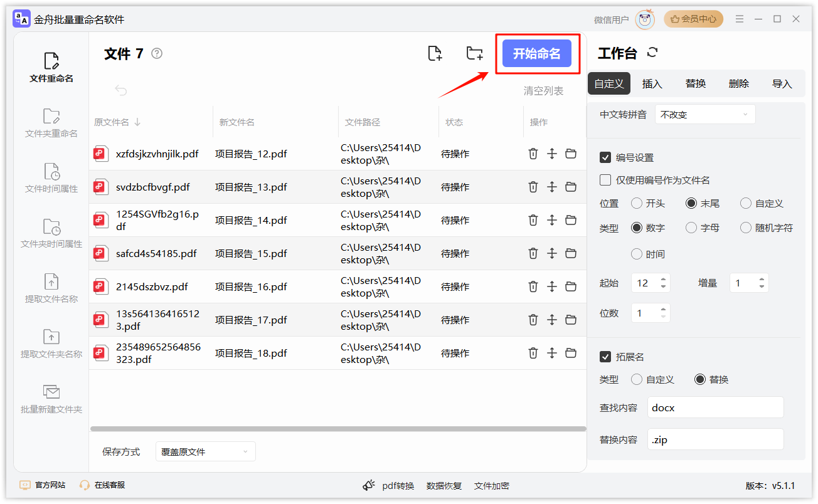Click the add folder icon
This screenshot has height=504, width=818.
click(x=475, y=53)
